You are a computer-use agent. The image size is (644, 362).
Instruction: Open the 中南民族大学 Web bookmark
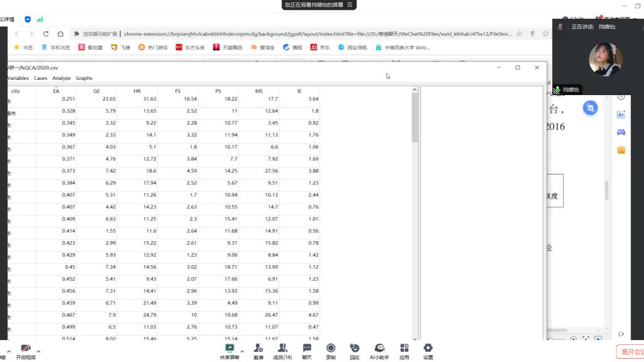point(403,47)
